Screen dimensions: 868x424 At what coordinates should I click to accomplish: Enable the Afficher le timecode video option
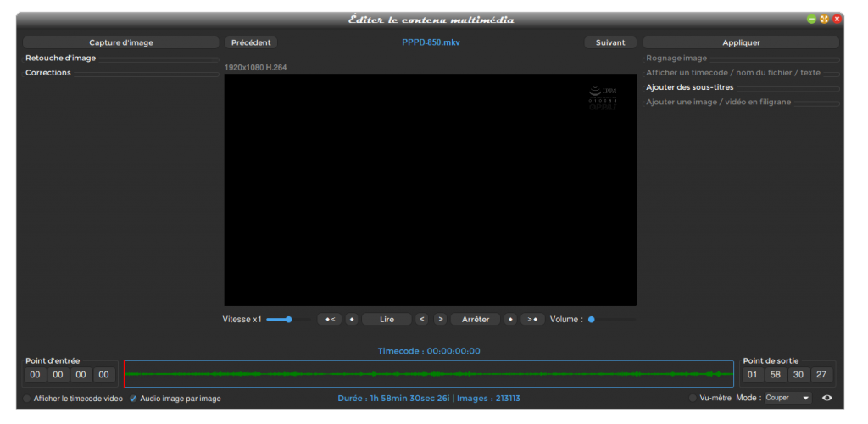pyautogui.click(x=27, y=399)
